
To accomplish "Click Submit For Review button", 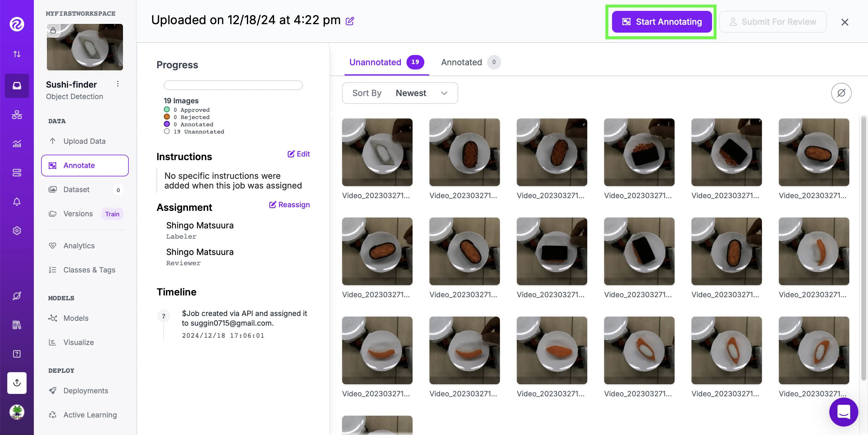I will [772, 22].
